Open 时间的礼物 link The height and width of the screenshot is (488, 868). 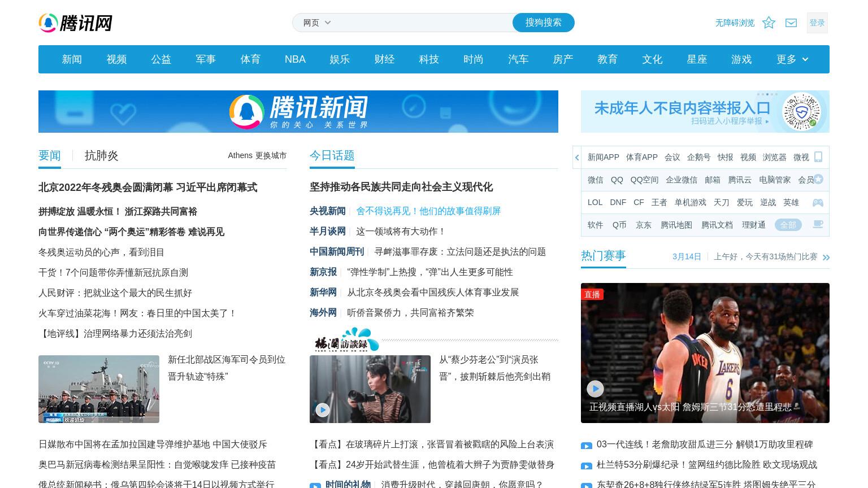coord(348,484)
